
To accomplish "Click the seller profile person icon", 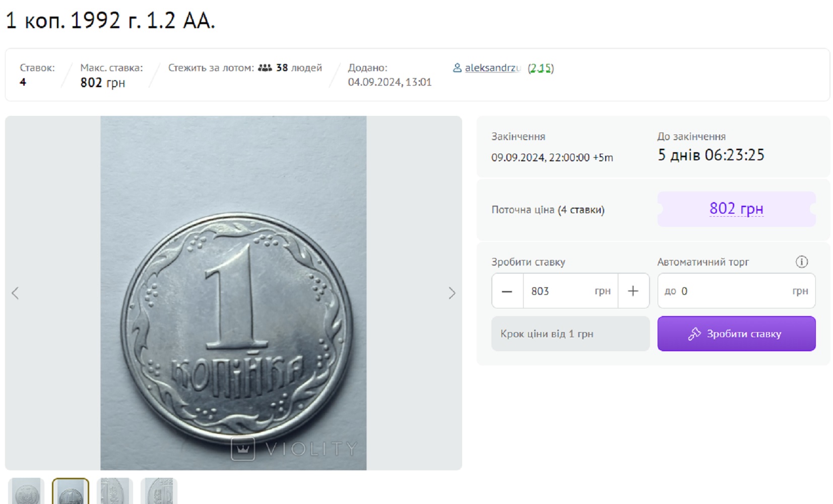I will click(x=457, y=68).
